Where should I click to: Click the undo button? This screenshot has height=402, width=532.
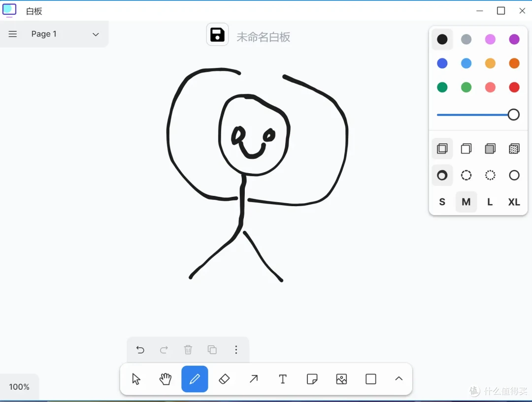coord(140,349)
